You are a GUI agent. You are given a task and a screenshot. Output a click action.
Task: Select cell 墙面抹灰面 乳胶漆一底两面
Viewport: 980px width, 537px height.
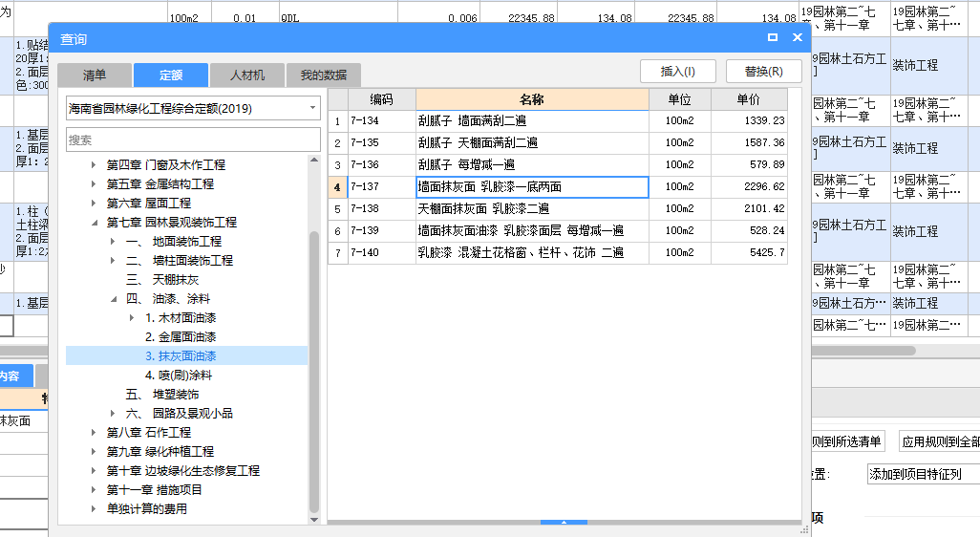pos(532,186)
